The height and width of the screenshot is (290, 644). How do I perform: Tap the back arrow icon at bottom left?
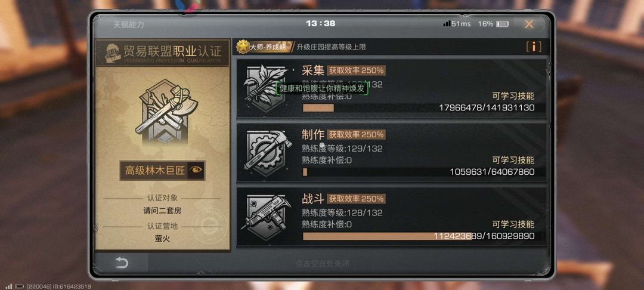pos(122,263)
